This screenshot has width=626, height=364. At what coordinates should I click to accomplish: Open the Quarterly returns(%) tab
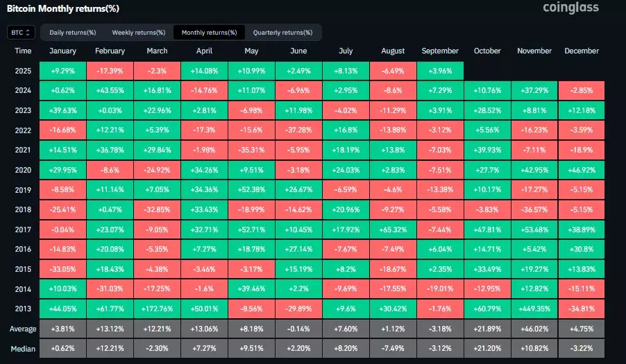[282, 33]
